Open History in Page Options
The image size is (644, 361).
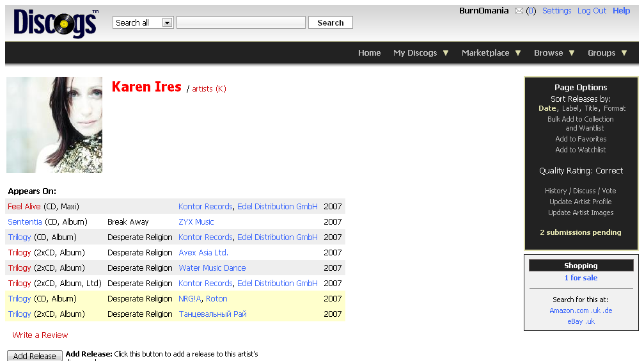point(555,191)
